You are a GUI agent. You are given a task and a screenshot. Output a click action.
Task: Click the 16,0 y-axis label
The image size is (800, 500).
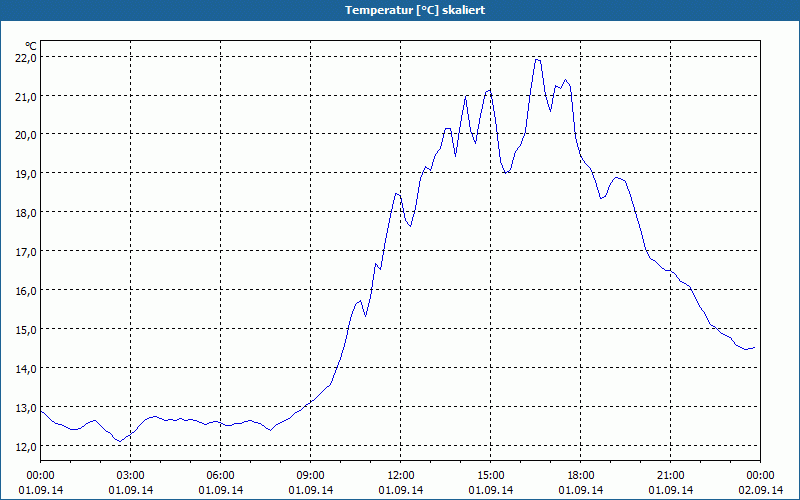pos(26,291)
